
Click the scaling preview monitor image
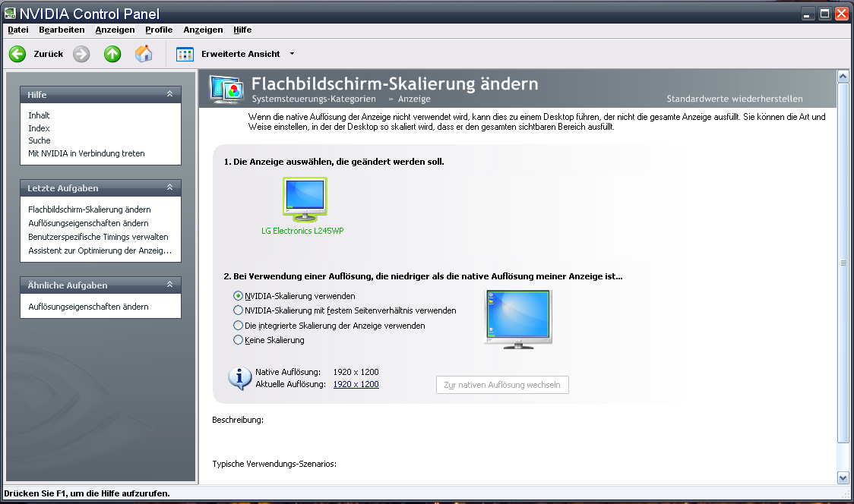[517, 319]
